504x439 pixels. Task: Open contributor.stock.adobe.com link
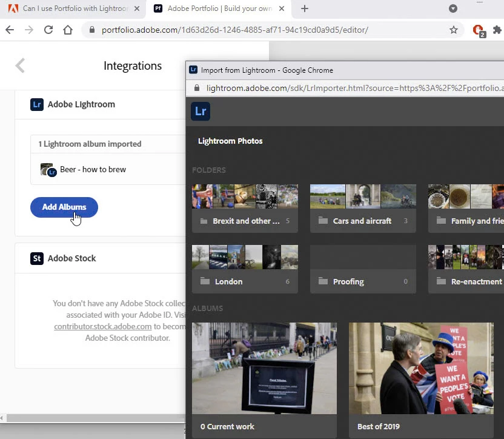102,326
